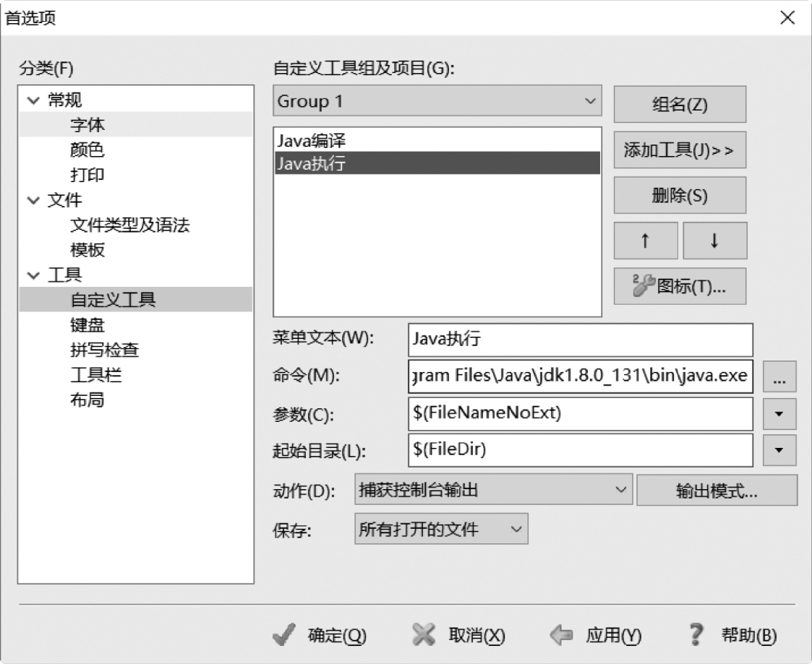The width and height of the screenshot is (812, 664).
Task: Collapse the 工具 category tree node
Action: (34, 276)
